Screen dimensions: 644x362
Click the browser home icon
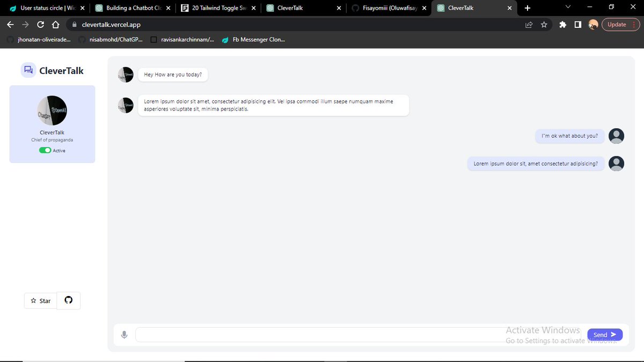(x=55, y=25)
